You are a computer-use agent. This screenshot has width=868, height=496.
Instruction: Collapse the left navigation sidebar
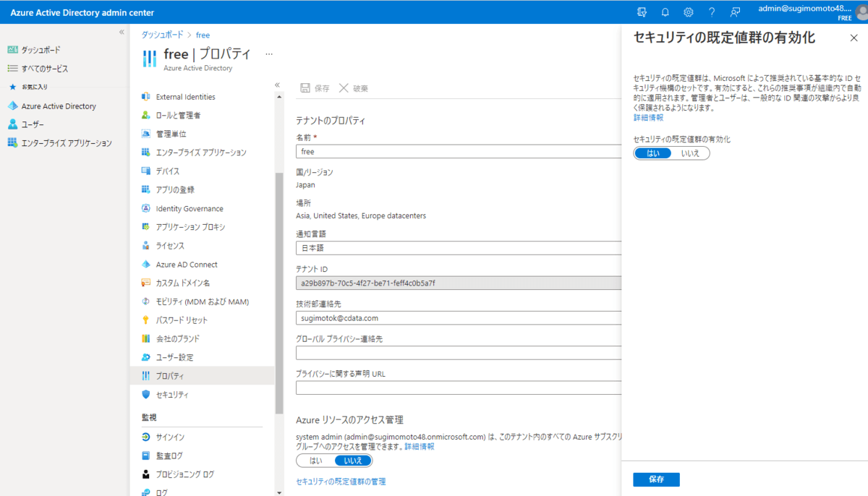[122, 33]
